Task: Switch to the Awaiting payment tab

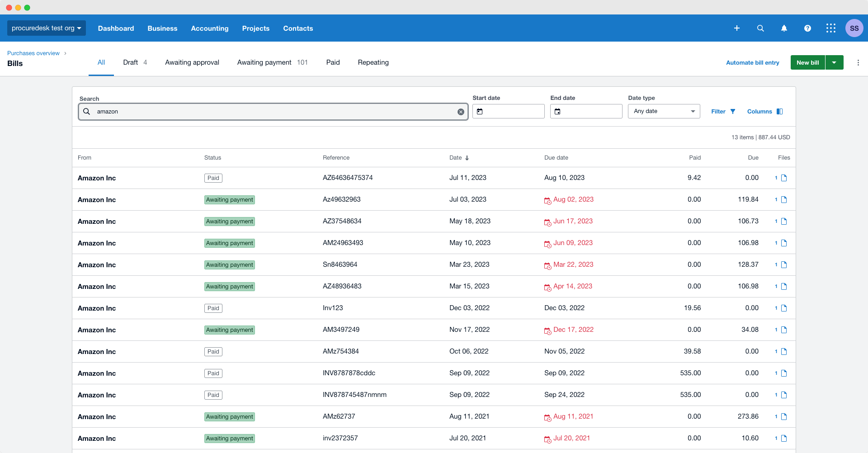Action: 264,62
